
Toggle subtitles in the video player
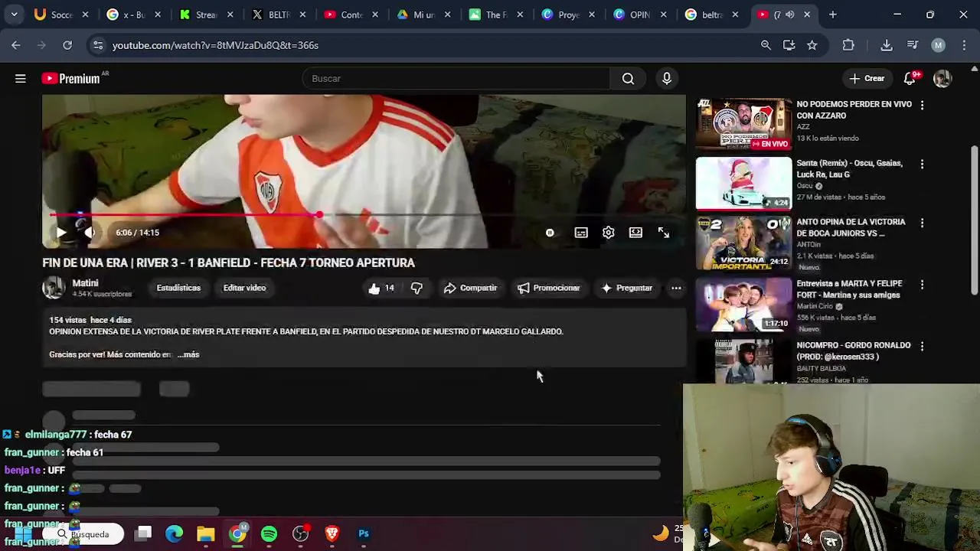click(x=581, y=233)
